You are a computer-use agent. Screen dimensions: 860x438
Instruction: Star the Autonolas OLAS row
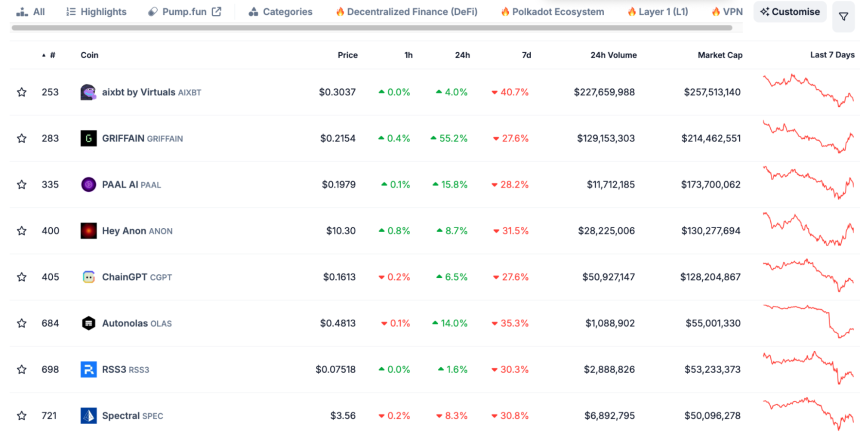pos(21,323)
